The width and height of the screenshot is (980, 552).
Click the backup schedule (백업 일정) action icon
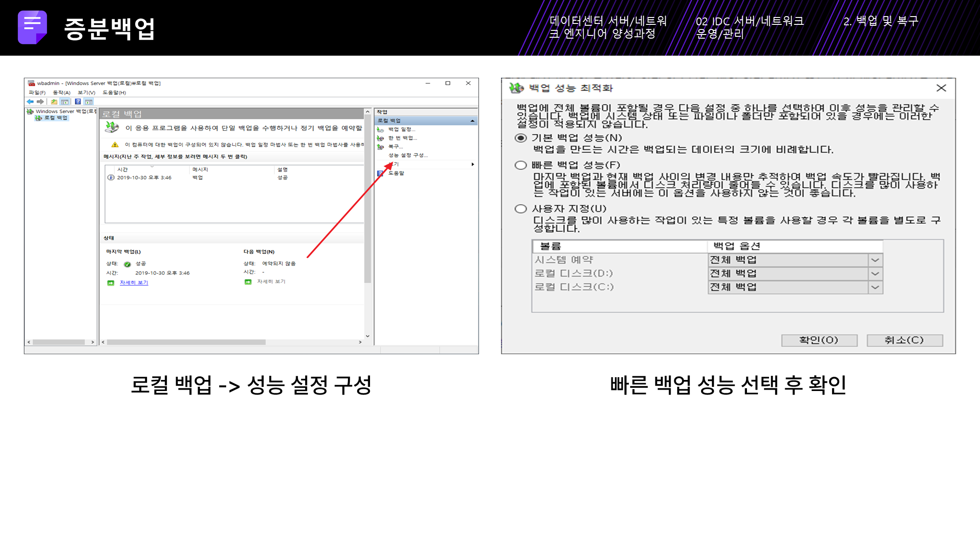coord(380,130)
